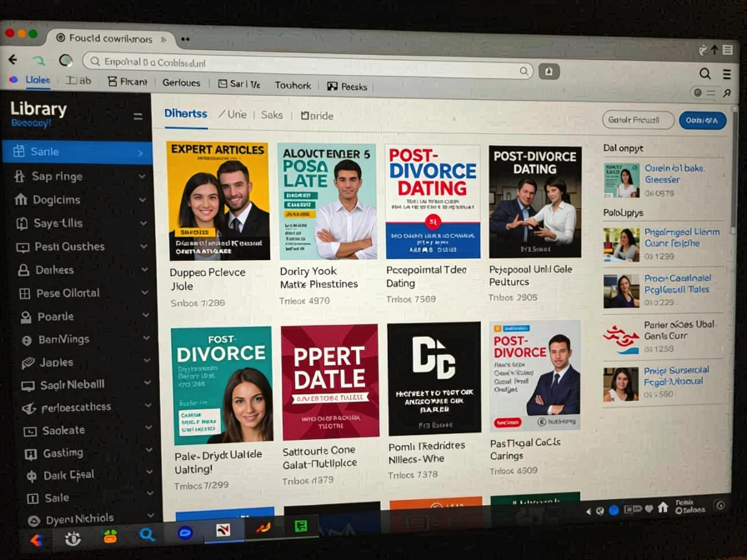This screenshot has width=747, height=560.
Task: Click the address bar field
Action: tap(308, 67)
